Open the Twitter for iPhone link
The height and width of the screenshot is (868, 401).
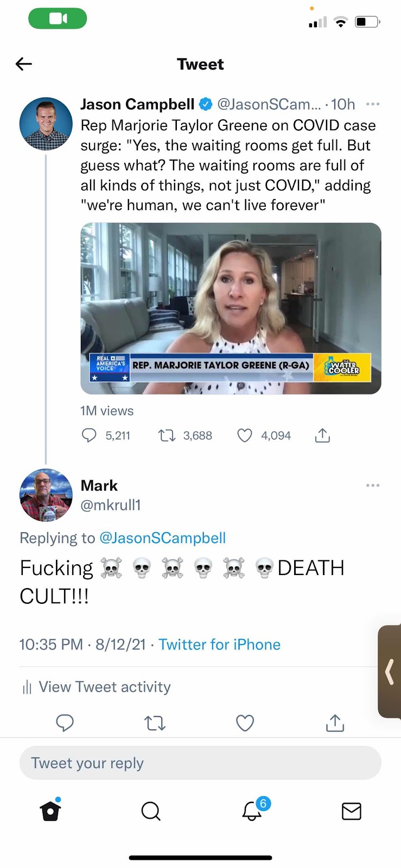coord(219,644)
